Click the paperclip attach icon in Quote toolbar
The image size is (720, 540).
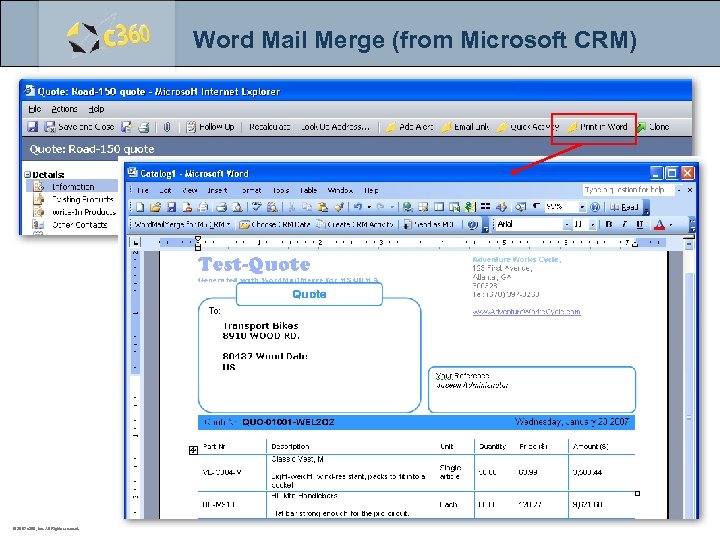[167, 127]
